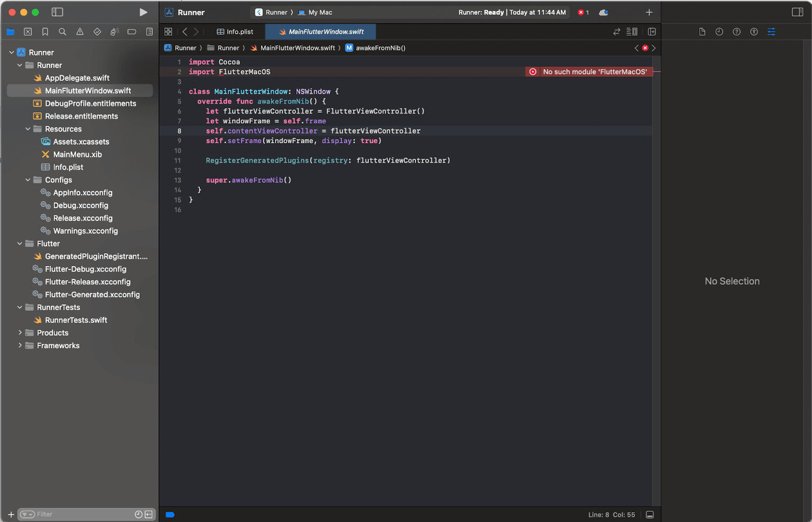Open MainMenu.xib file
The width and height of the screenshot is (812, 522).
[77, 154]
